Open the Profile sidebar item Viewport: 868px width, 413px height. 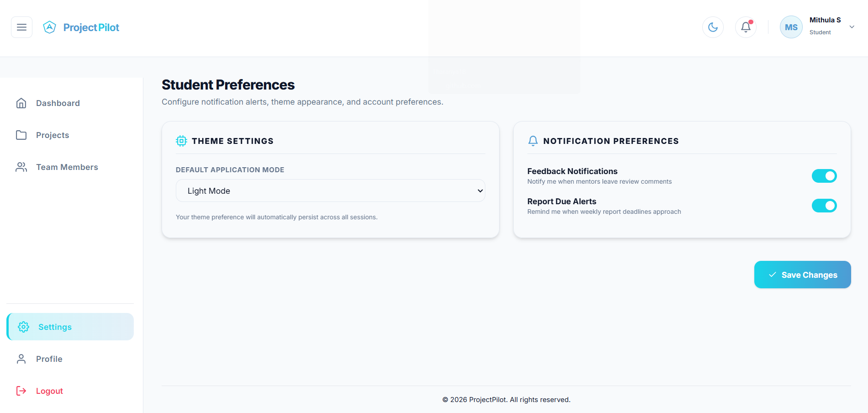70,359
